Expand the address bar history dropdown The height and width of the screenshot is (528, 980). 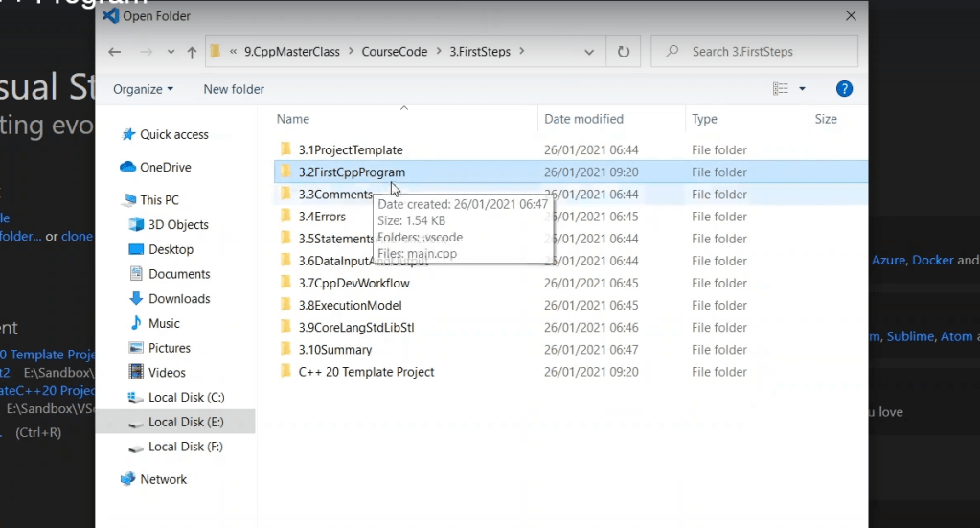click(x=589, y=53)
